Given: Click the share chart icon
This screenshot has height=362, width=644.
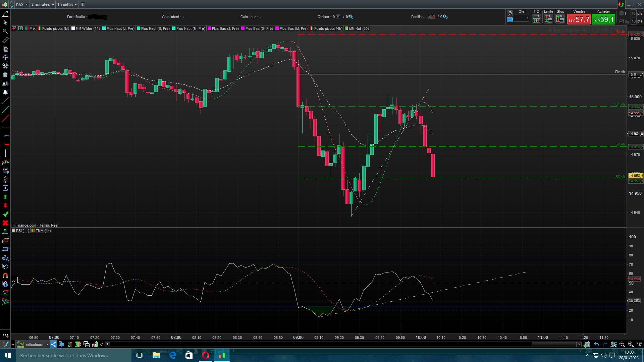Looking at the screenshot, I should [x=53, y=344].
